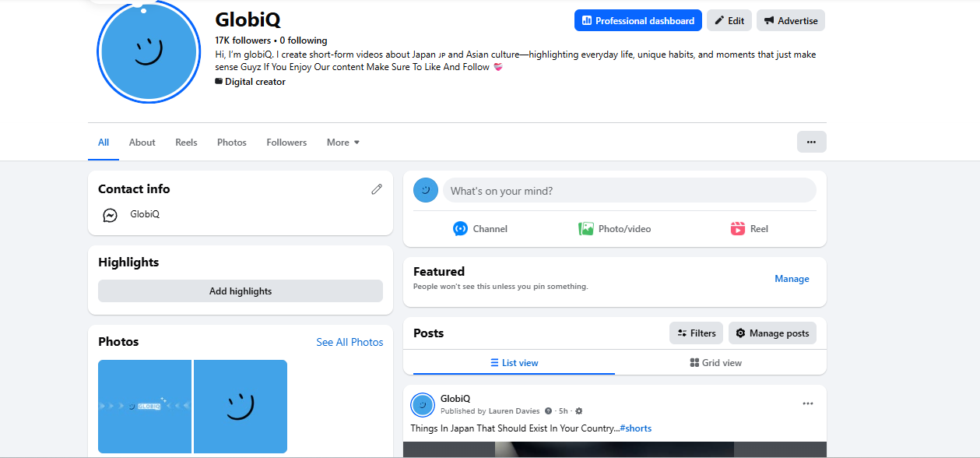This screenshot has width=980, height=458.
Task: Click the post audience gear icon
Action: (578, 410)
